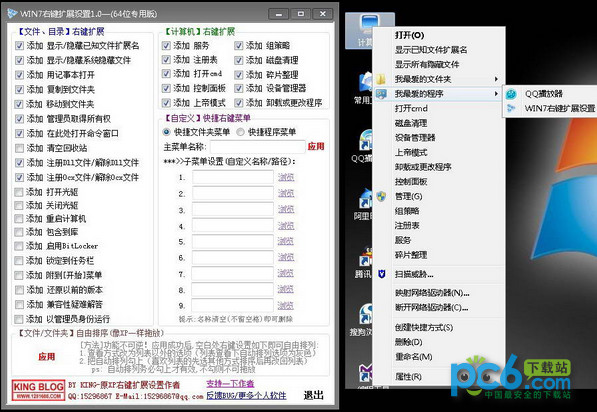
Task: Click the KING BLOG logo
Action: click(x=38, y=390)
